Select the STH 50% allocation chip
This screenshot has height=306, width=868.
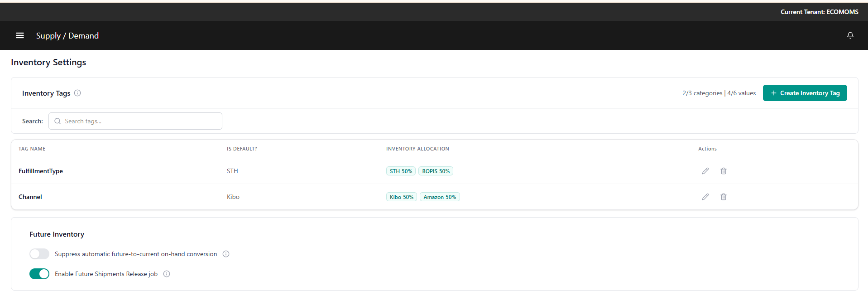(401, 171)
